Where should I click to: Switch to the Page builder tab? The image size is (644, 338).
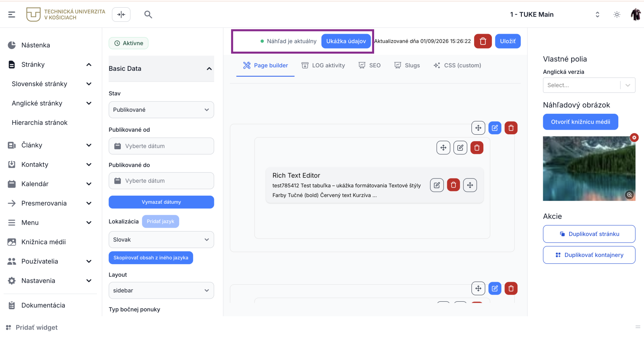click(x=265, y=65)
